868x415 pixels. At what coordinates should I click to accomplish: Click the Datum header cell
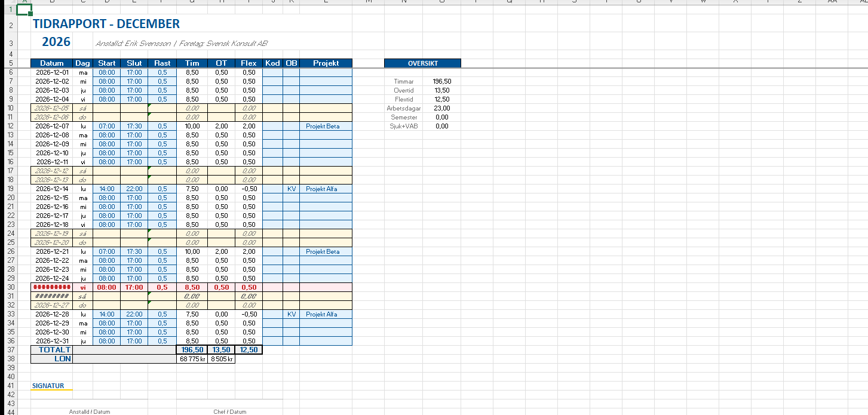51,63
